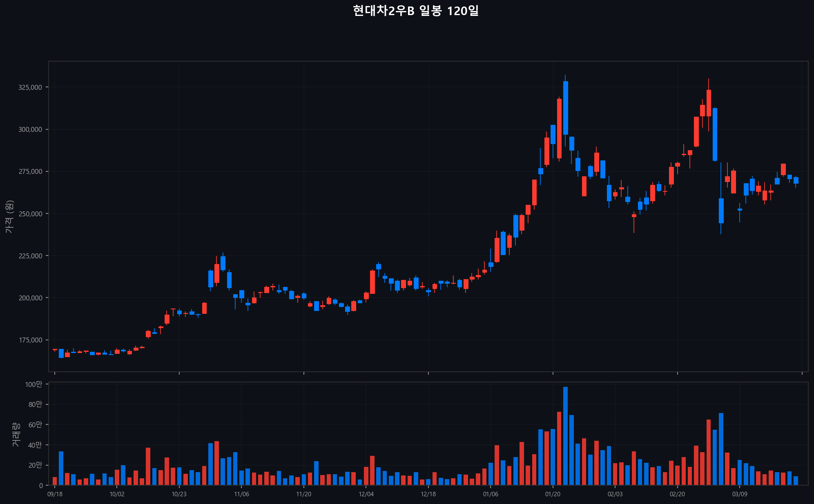Click the 40만 volume axis label
814x504 pixels.
click(x=35, y=445)
